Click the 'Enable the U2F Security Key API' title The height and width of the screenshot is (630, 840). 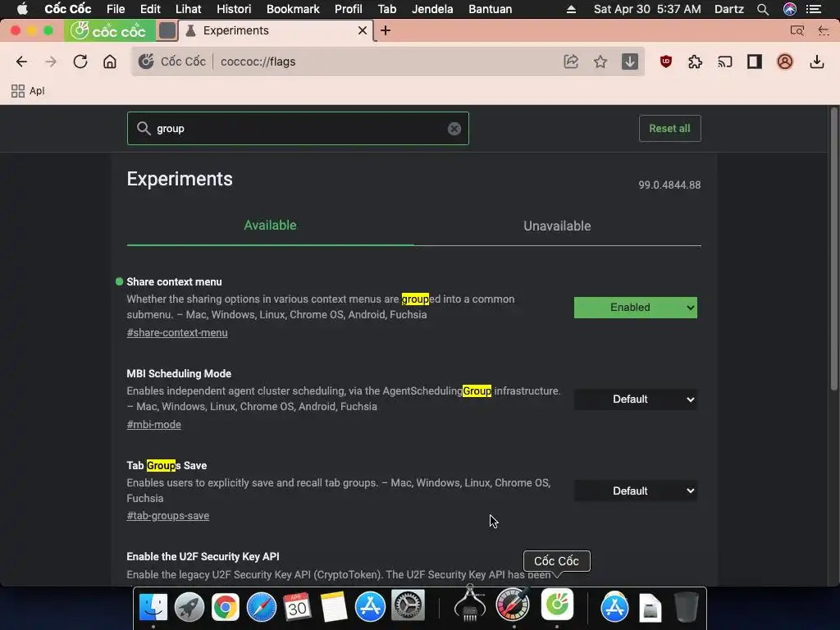pos(203,557)
